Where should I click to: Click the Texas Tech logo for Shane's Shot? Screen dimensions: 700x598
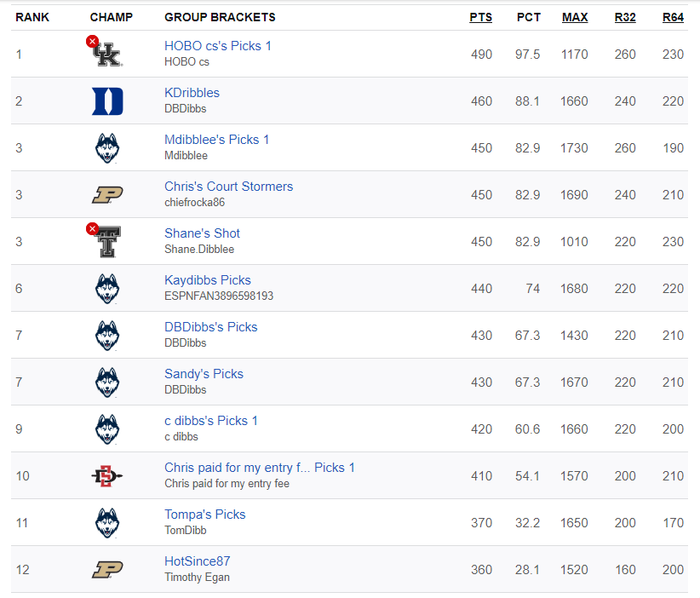coord(109,242)
